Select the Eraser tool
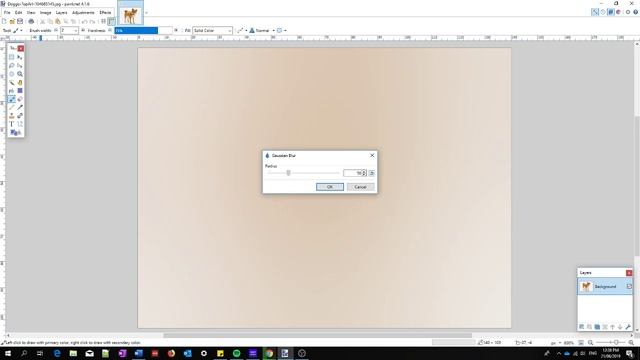 click(20, 99)
